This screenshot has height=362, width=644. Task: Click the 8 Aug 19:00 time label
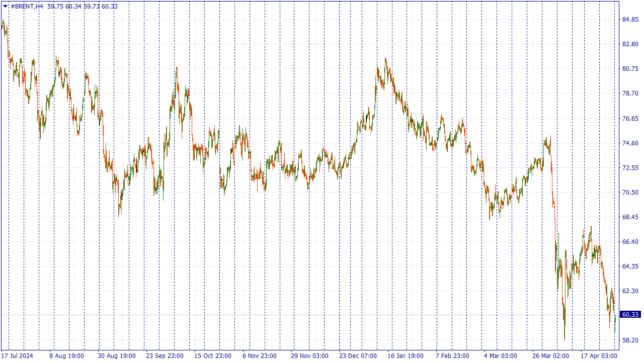(x=66, y=355)
